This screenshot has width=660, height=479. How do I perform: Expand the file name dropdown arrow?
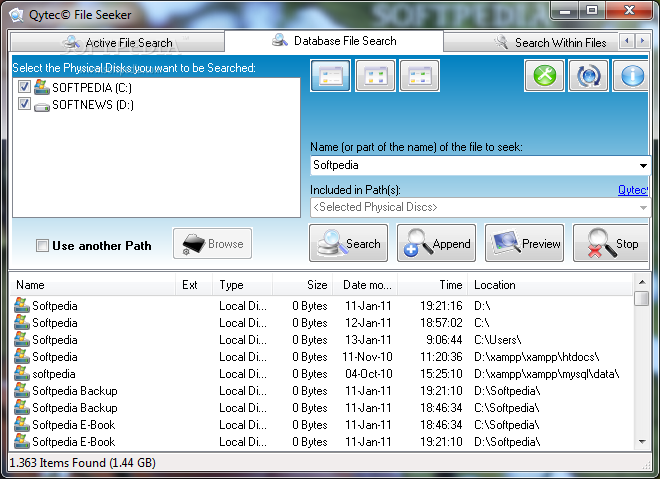643,165
